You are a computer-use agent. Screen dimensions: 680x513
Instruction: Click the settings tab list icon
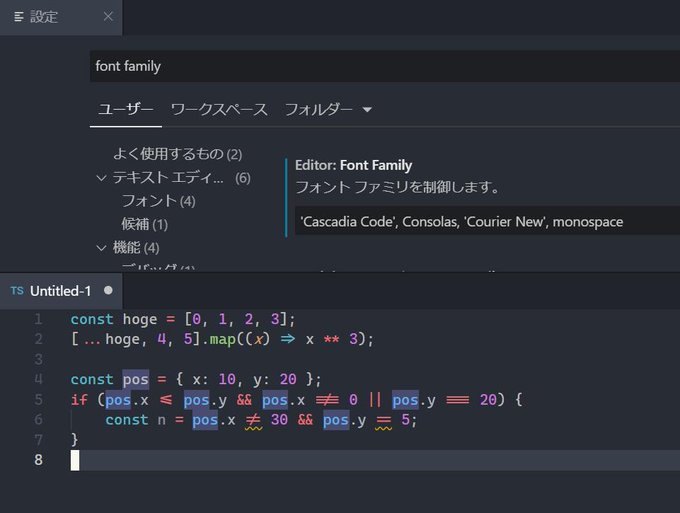19,17
